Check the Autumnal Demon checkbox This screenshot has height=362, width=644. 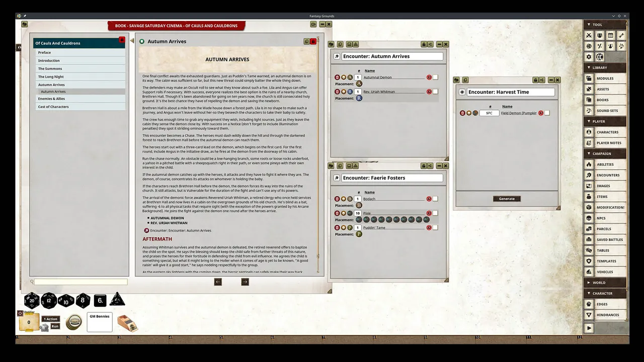pyautogui.click(x=435, y=77)
